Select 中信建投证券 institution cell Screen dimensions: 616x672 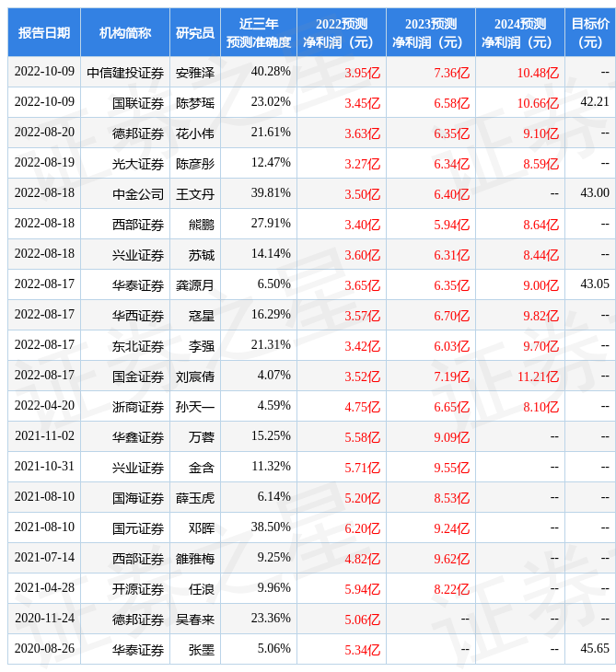click(x=125, y=73)
